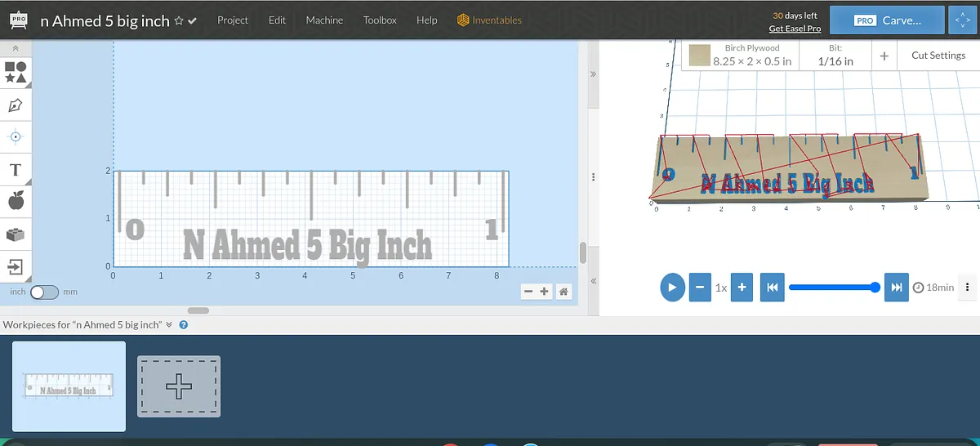Open the Machine menu
The image size is (980, 446).
click(x=324, y=20)
